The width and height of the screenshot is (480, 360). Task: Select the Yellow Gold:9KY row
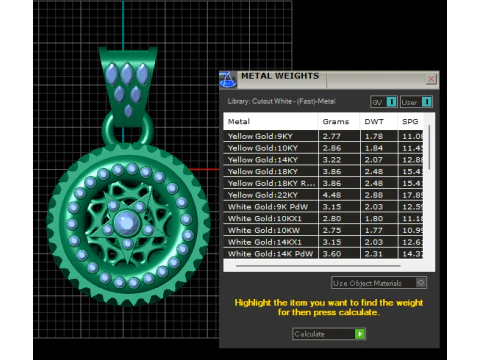coord(323,136)
